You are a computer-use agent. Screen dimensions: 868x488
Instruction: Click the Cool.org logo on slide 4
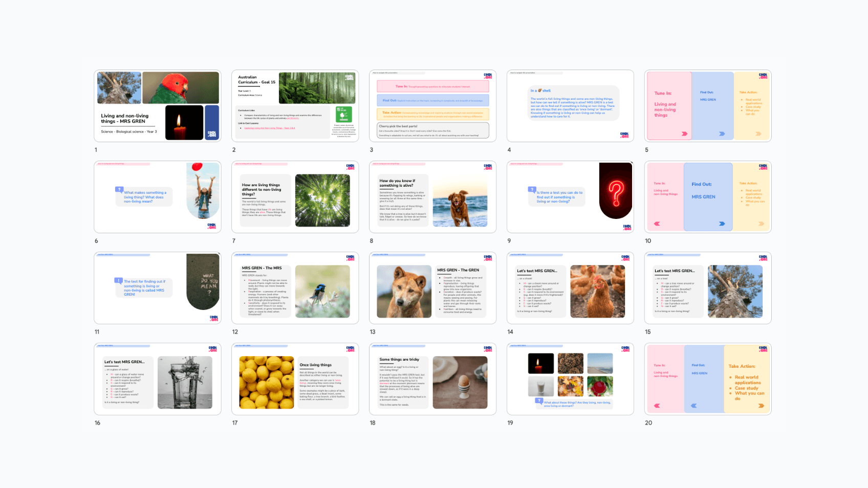point(624,135)
